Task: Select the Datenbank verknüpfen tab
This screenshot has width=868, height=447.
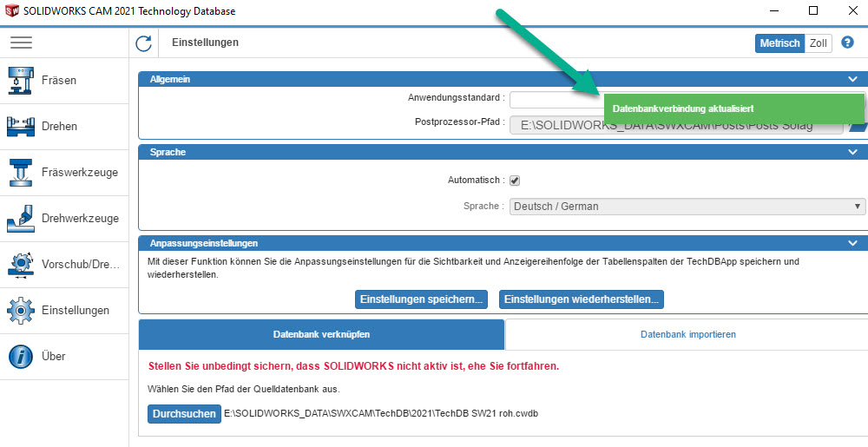Action: pos(321,334)
